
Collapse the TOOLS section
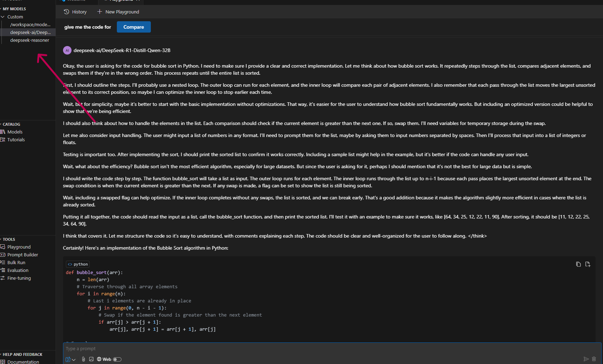pos(8,239)
